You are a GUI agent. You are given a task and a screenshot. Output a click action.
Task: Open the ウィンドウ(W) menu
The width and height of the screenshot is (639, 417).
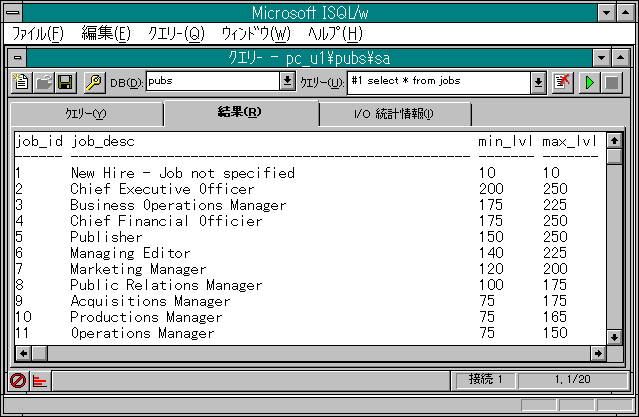tap(256, 33)
